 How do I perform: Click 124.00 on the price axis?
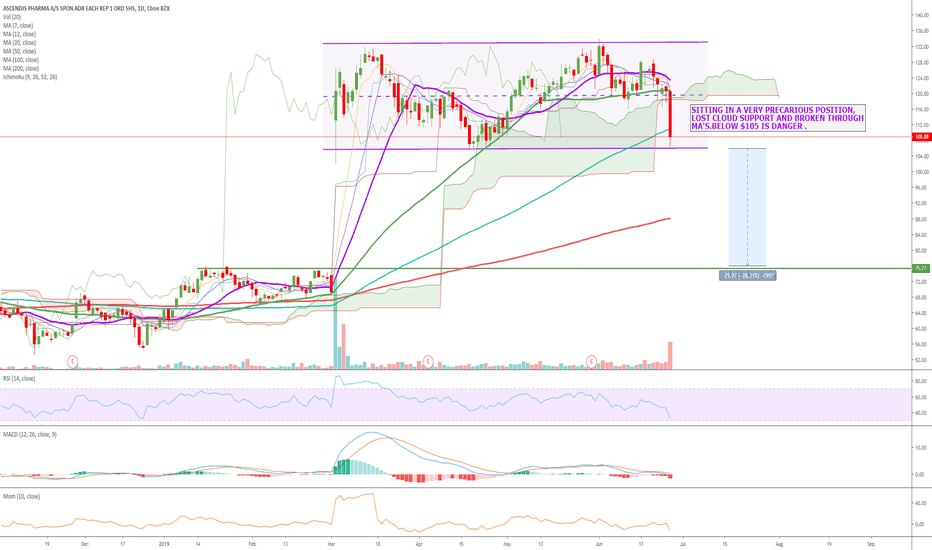click(x=922, y=78)
